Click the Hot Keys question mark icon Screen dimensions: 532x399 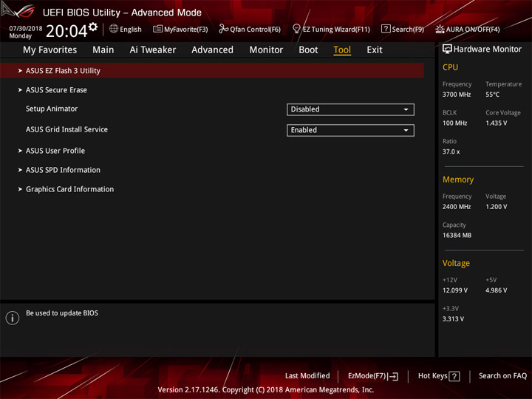click(x=454, y=376)
